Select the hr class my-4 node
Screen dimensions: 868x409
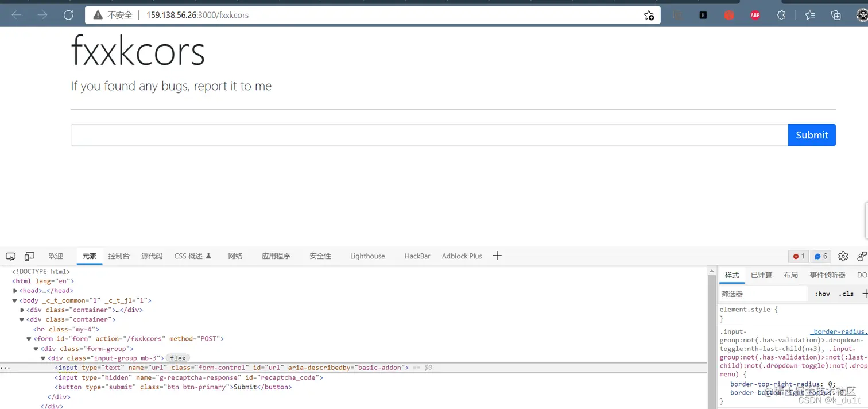pyautogui.click(x=66, y=329)
